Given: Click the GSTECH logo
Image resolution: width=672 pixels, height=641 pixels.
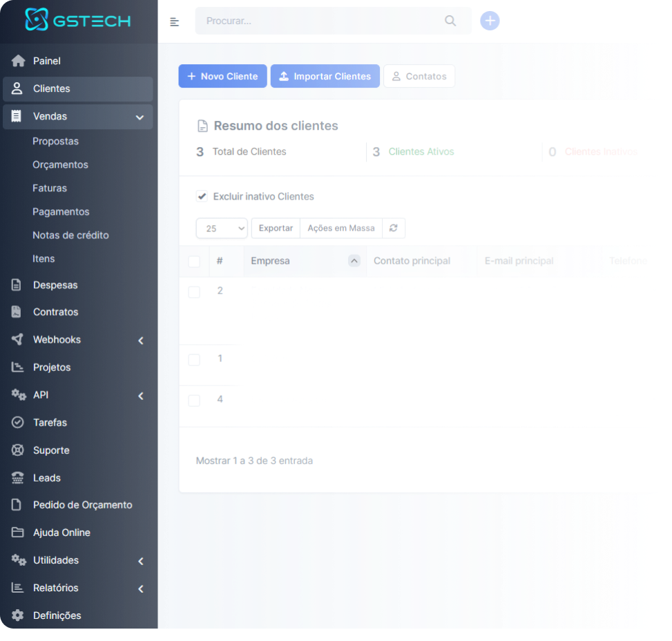Looking at the screenshot, I should click(x=78, y=21).
